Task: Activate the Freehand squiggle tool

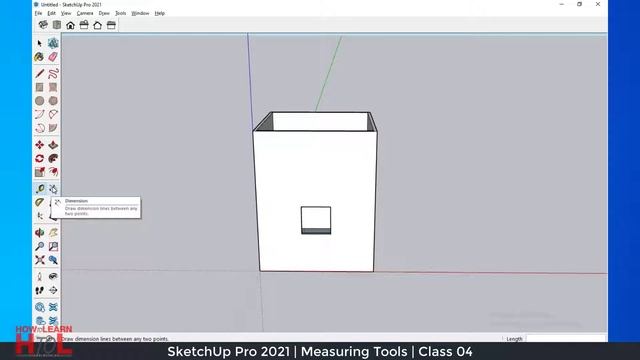Action: click(53, 73)
